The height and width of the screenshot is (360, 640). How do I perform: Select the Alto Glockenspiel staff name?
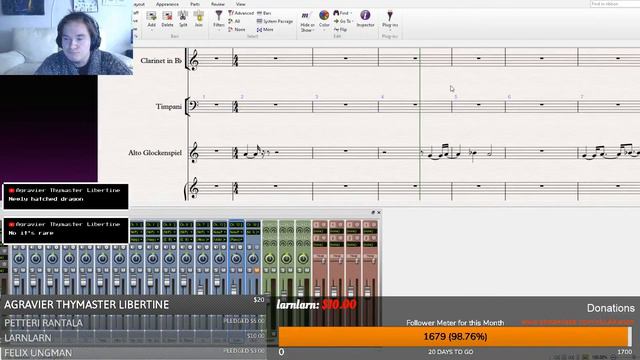(x=155, y=153)
